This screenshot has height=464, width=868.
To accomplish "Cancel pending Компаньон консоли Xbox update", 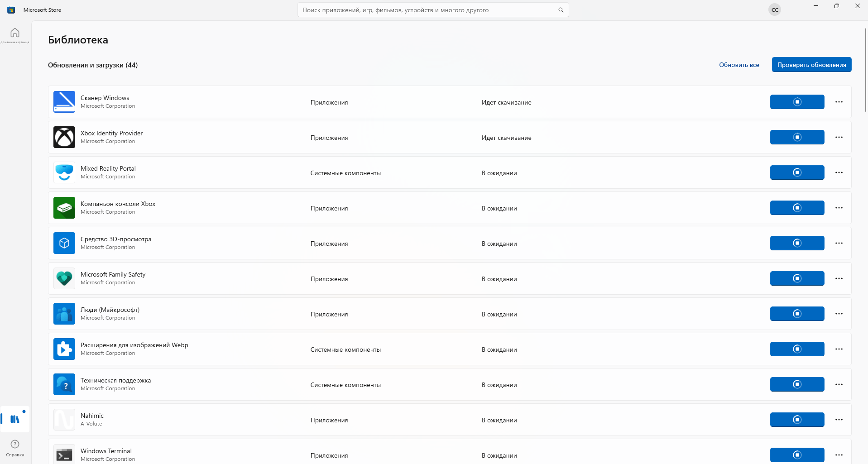I will (797, 208).
